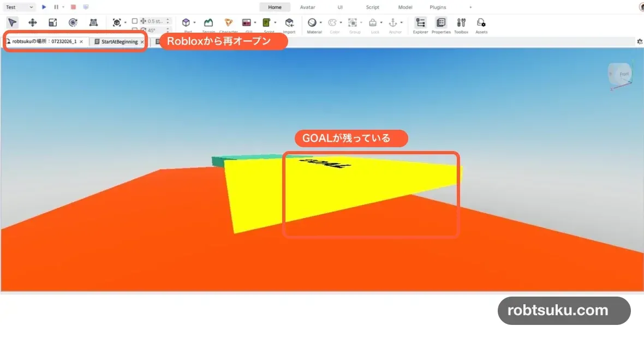Click the move increment stepper arrows
Image resolution: width=644 pixels, height=338 pixels.
click(168, 21)
